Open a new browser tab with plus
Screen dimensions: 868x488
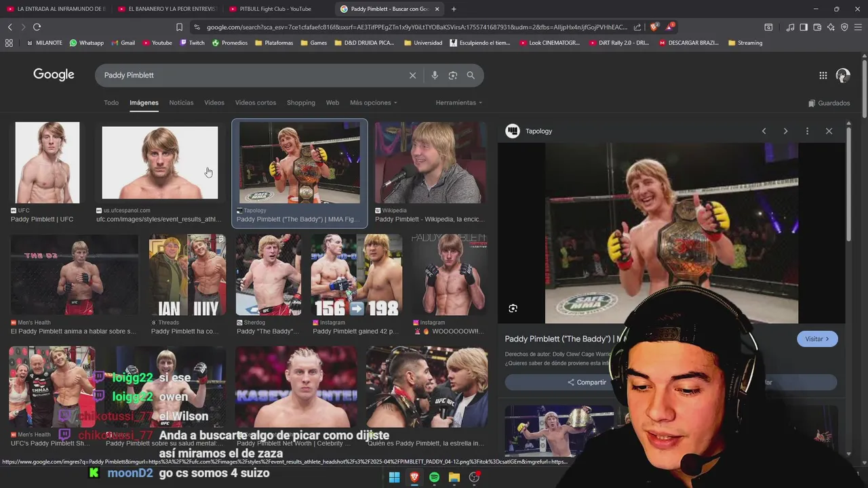[454, 9]
